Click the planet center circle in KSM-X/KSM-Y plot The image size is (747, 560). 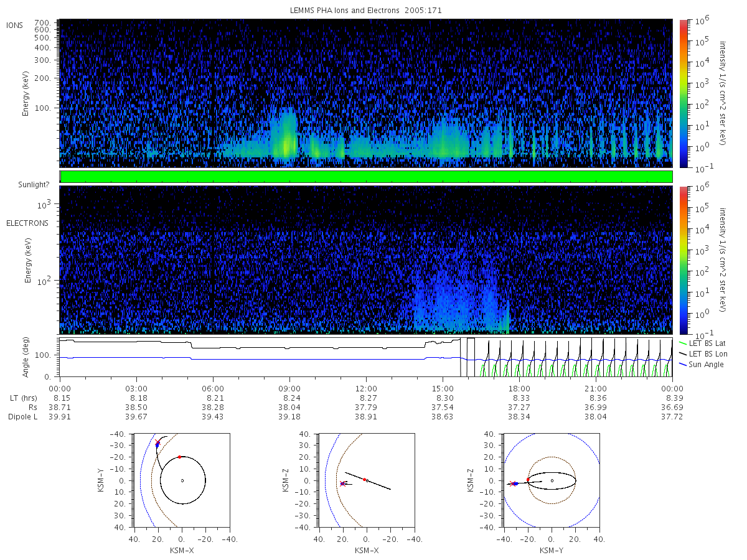click(182, 480)
